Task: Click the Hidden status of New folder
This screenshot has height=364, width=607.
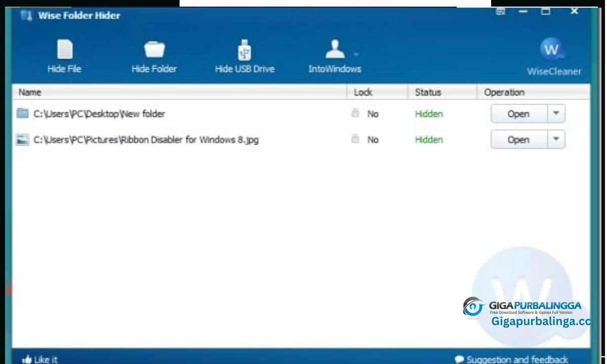Action: pyautogui.click(x=429, y=114)
